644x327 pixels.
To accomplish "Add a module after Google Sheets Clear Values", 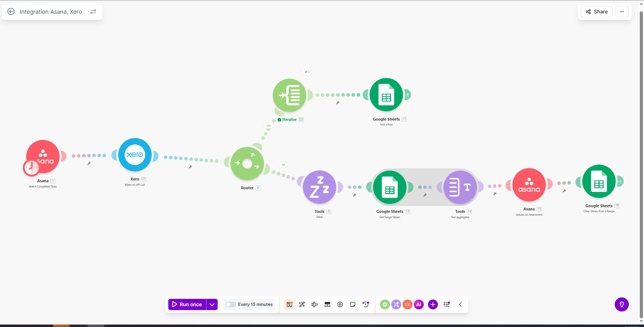I will 620,181.
